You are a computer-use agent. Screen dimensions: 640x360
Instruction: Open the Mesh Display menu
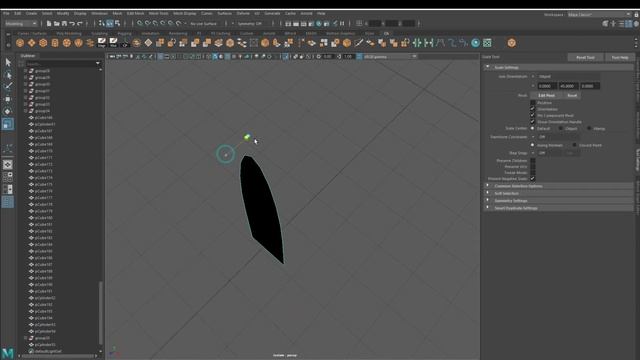(184, 13)
